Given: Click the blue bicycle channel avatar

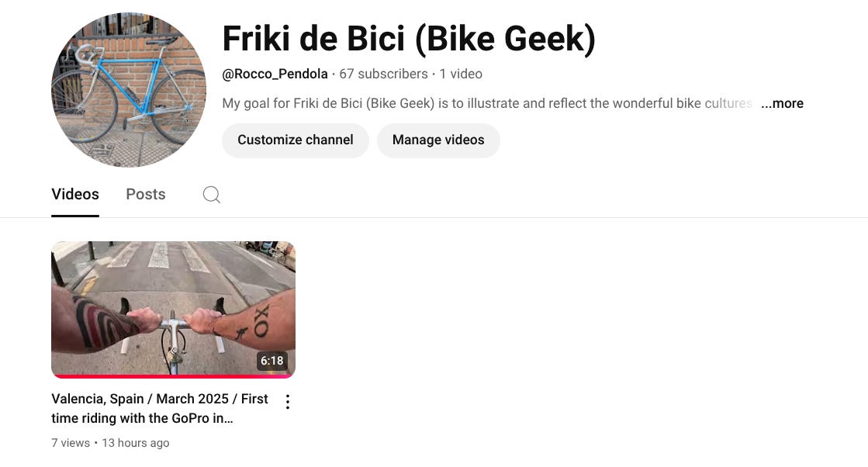Looking at the screenshot, I should click(129, 90).
